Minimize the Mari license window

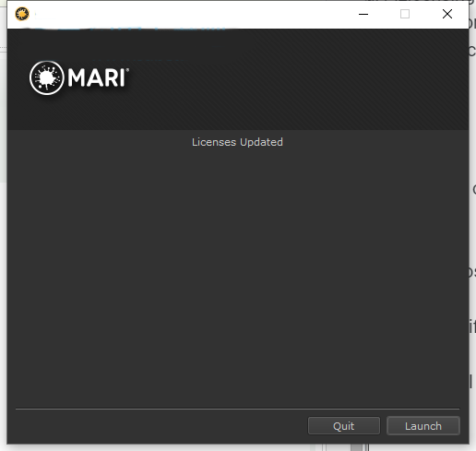(363, 14)
